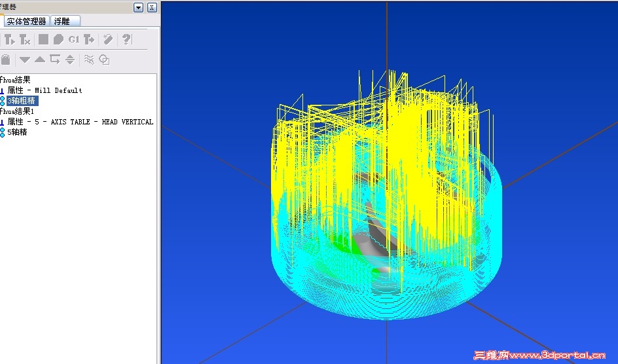Select the 5轴精 toolpath group
The height and width of the screenshot is (364, 618).
pos(17,132)
